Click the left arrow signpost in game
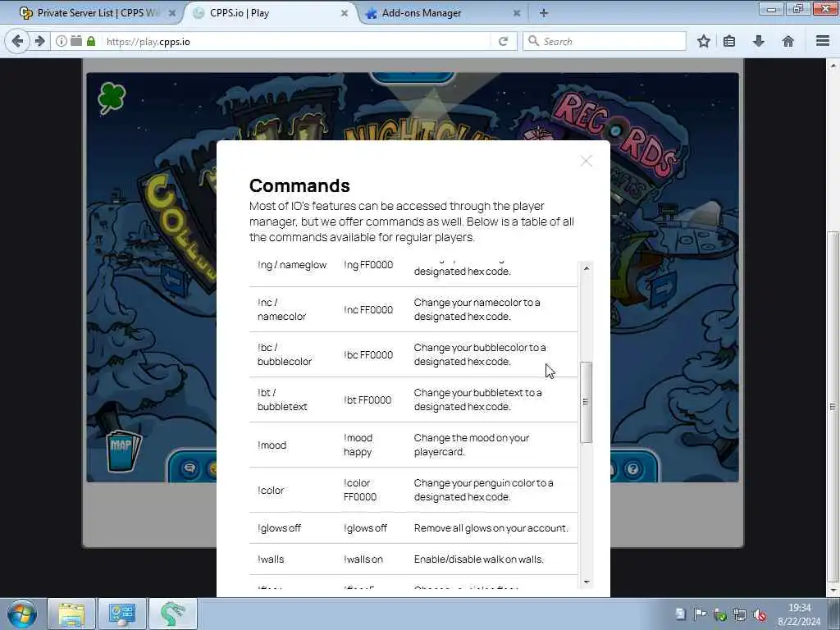 tap(174, 281)
